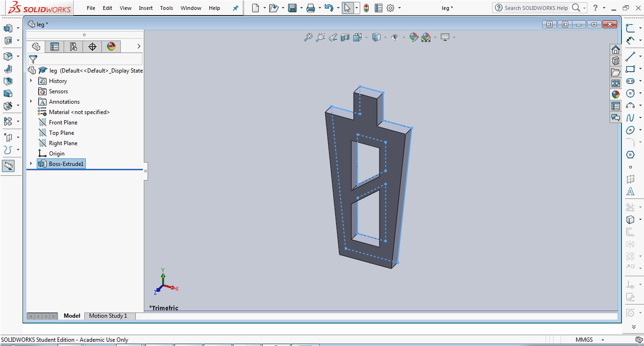Image resolution: width=644 pixels, height=346 pixels.
Task: Click the Undo icon
Action: (x=329, y=8)
